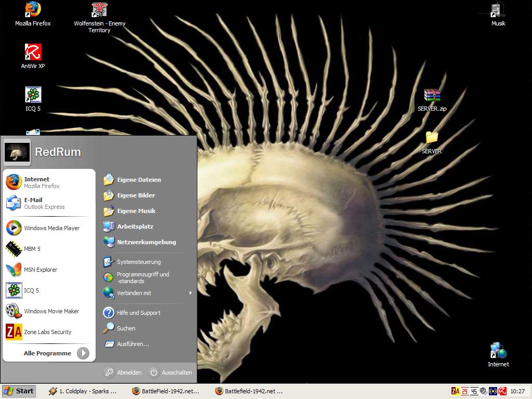The width and height of the screenshot is (532, 399).
Task: Open Internet Mozilla Firefox from Start menu
Action: [49, 182]
